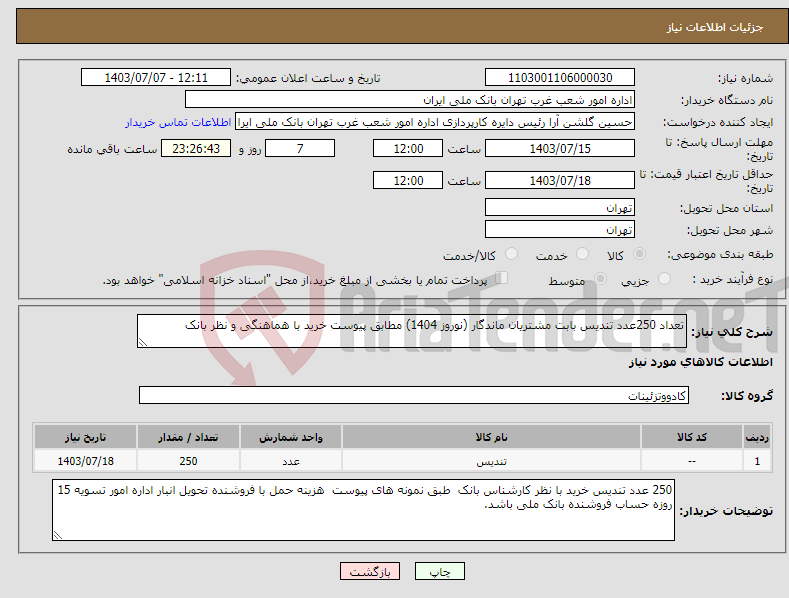This screenshot has height=598, width=789.
Task: Click the quantity cell showing 250
Action: 188,461
